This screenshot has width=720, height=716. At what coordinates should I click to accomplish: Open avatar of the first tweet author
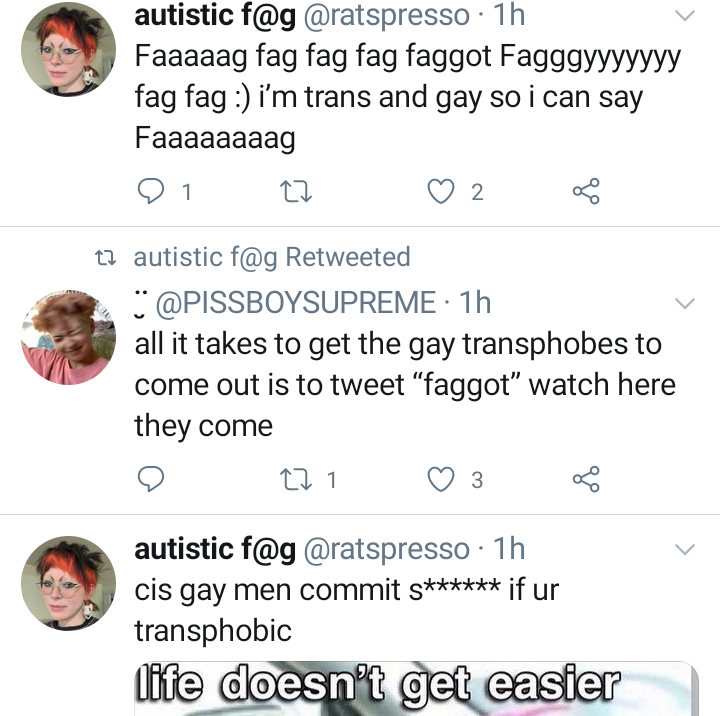68,49
